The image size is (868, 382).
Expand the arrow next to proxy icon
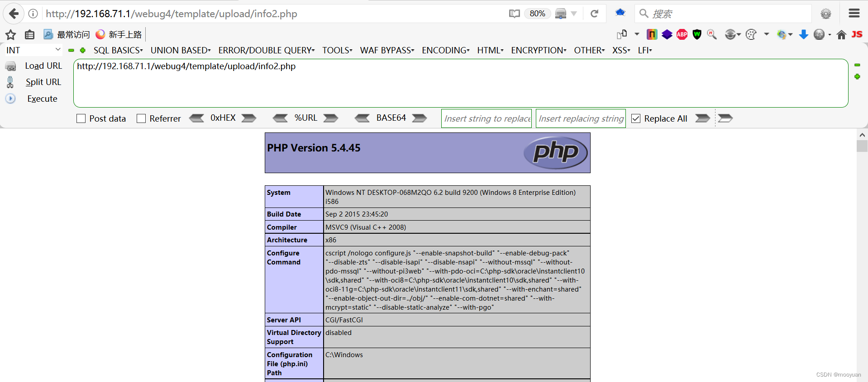[x=574, y=14]
